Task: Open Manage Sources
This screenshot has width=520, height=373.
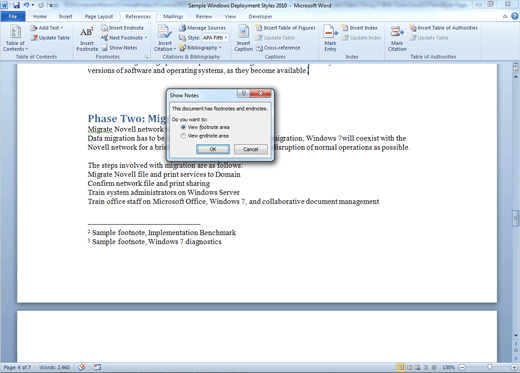Action: point(202,28)
